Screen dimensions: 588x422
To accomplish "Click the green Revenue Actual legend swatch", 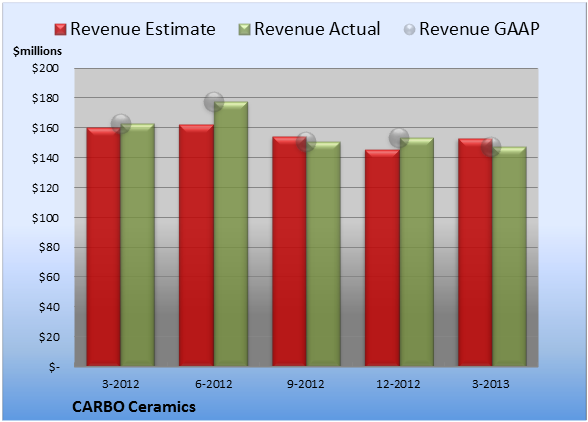I will (x=244, y=30).
